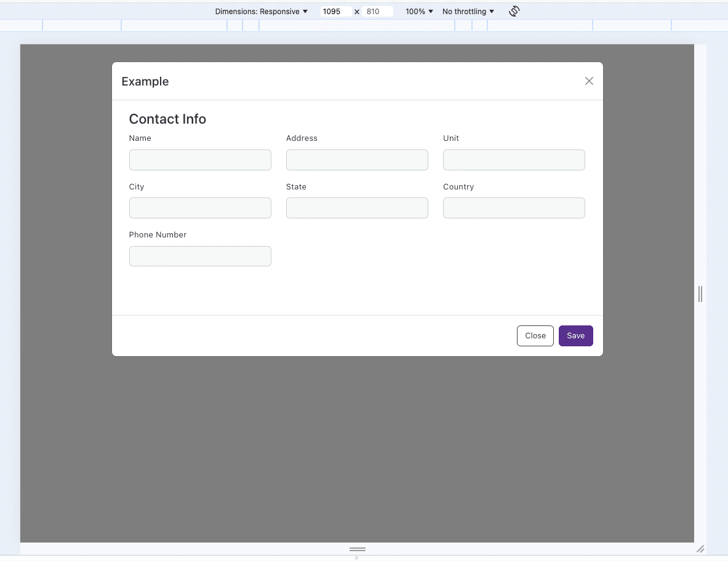Open the 100% zoom level dropdown

pos(418,11)
